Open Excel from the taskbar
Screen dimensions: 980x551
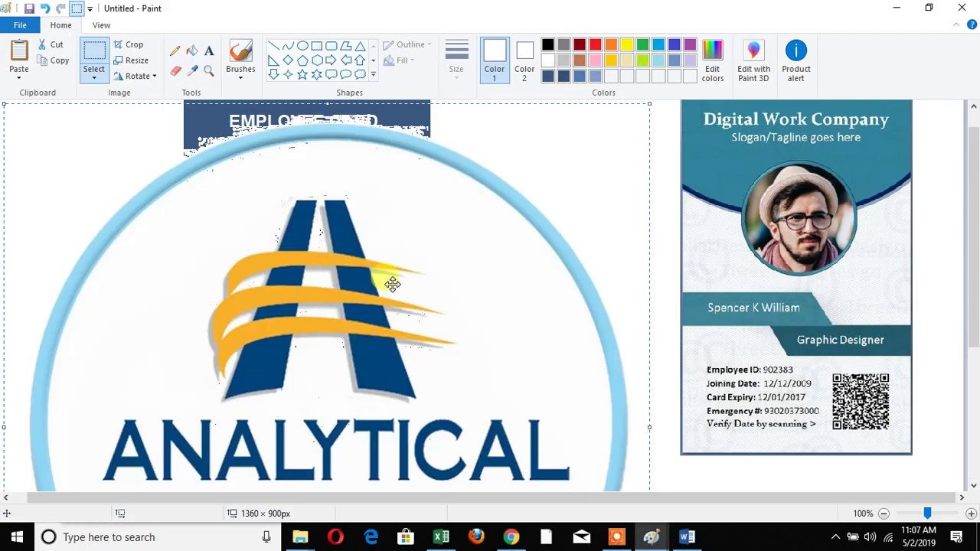click(441, 537)
